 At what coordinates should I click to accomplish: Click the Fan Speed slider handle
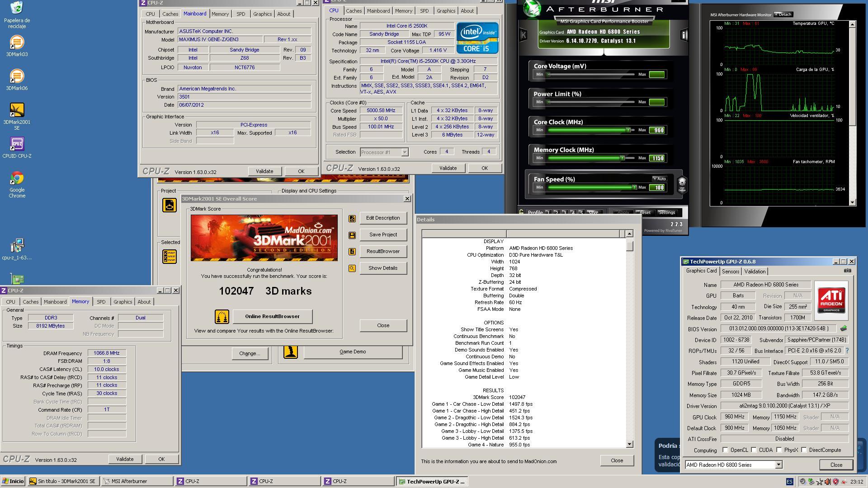pos(634,187)
